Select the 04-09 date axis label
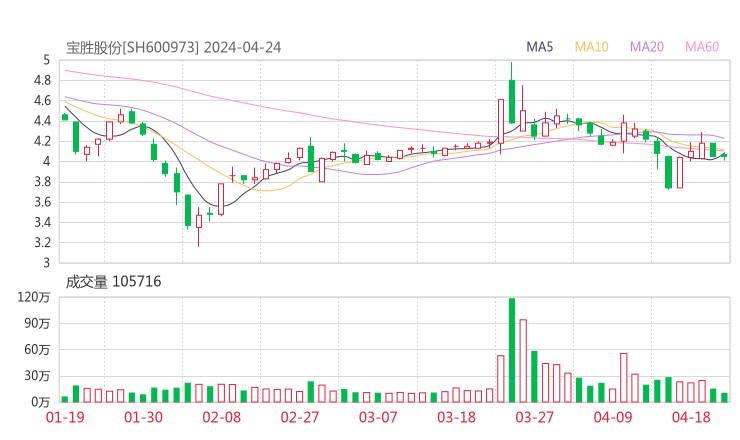This screenshot has width=740, height=440. 613,417
